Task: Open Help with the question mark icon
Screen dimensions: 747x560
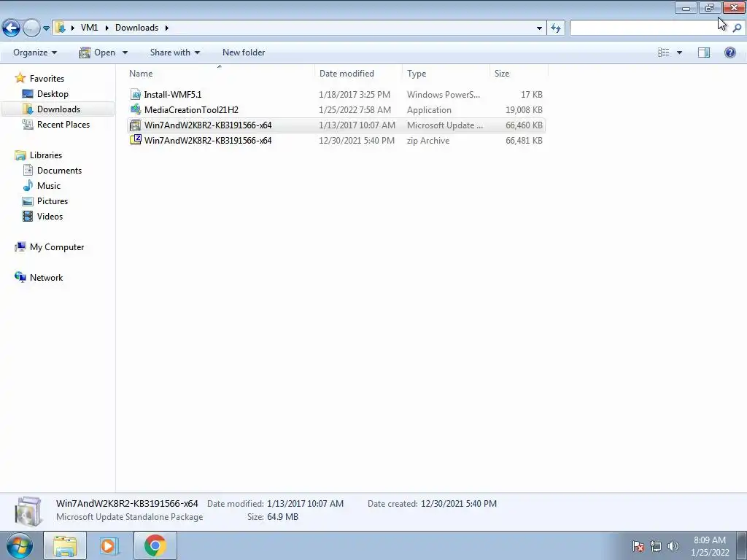Action: 729,52
